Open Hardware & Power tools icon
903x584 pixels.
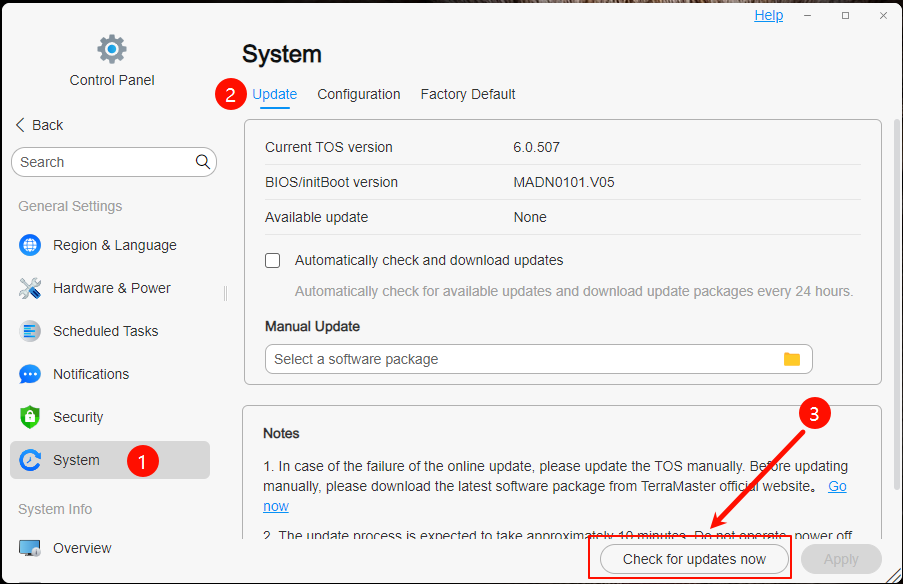pos(30,288)
